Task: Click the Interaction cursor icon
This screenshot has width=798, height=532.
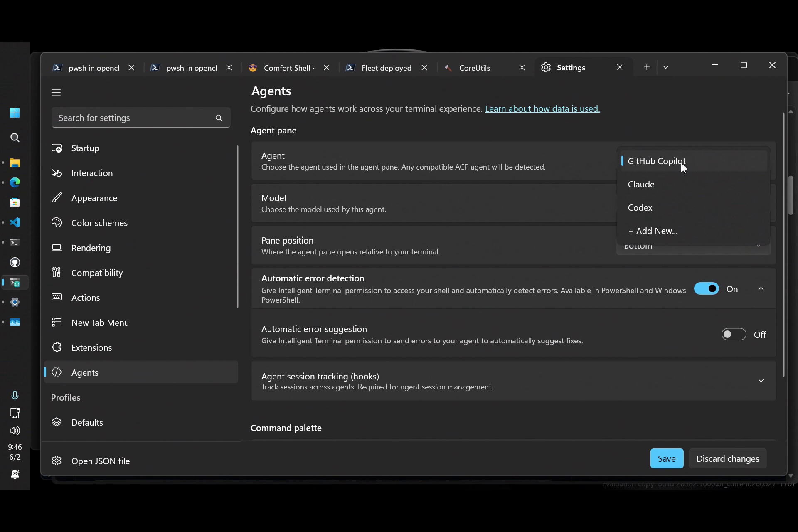Action: coord(57,173)
